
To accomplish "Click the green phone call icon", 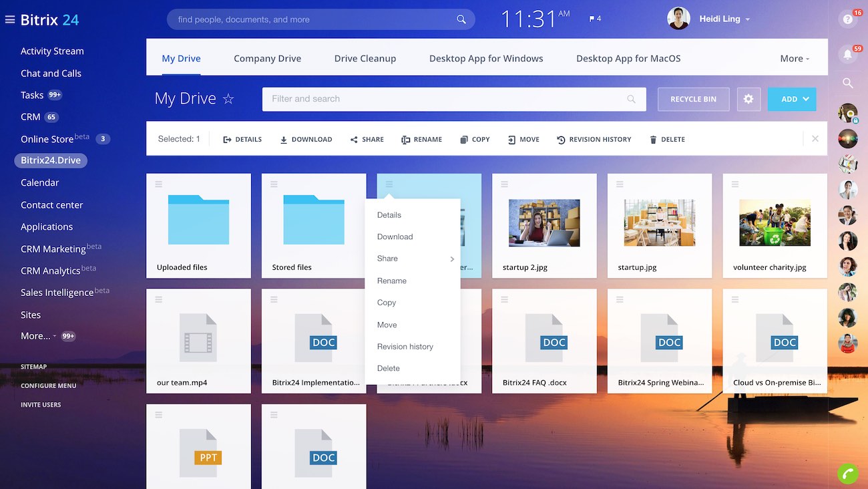I will point(847,474).
